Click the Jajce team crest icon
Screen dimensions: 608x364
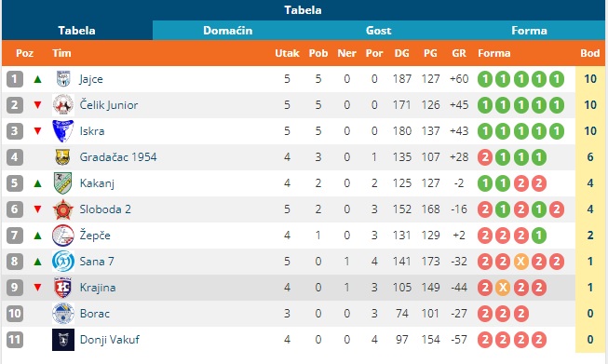click(63, 79)
